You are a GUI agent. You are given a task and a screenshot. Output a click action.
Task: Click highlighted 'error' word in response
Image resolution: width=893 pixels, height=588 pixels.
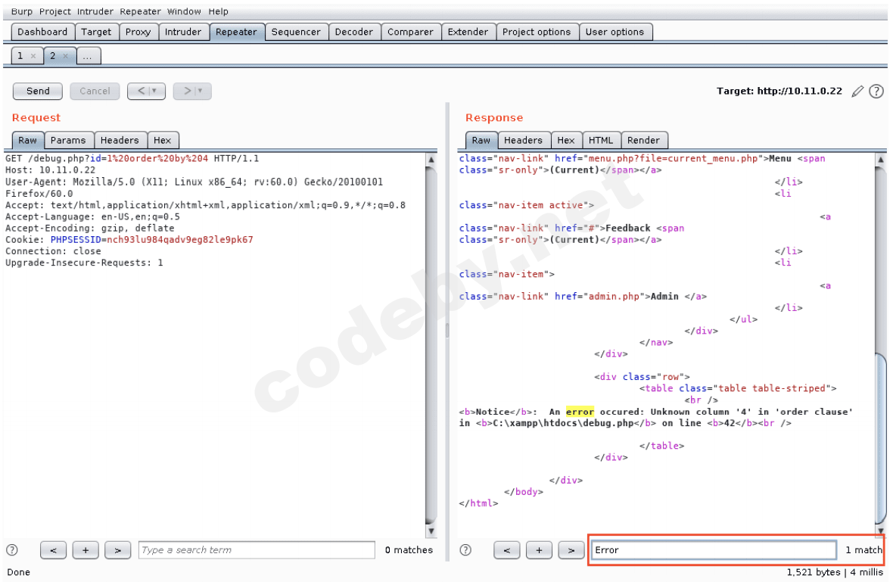580,412
